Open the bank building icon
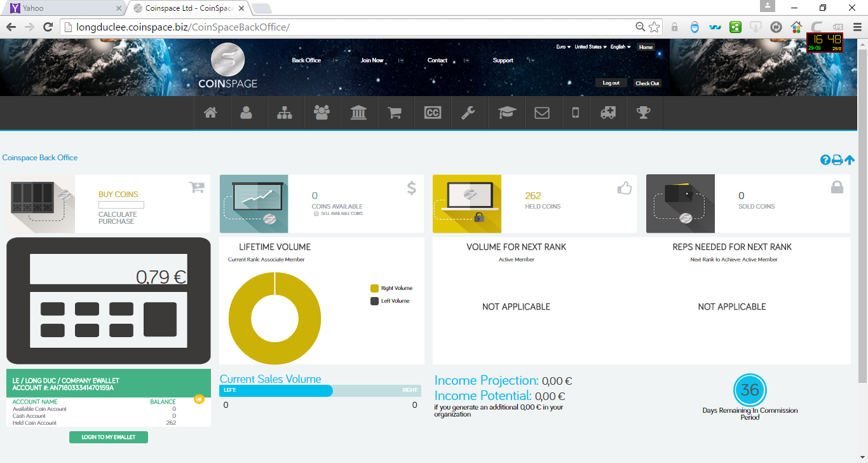The image size is (868, 463). point(358,113)
